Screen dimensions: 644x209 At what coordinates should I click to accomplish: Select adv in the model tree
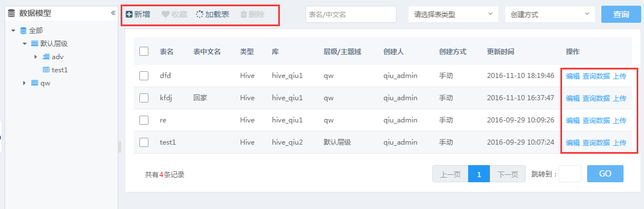57,56
